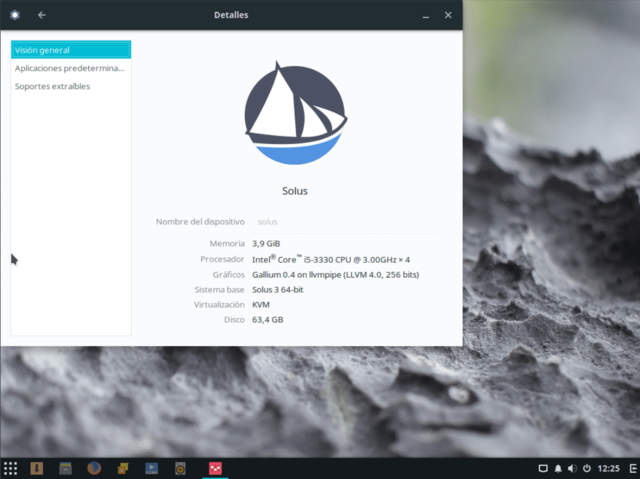Image resolution: width=640 pixels, height=479 pixels.
Task: Launch Firefox from the panel
Action: [94, 468]
